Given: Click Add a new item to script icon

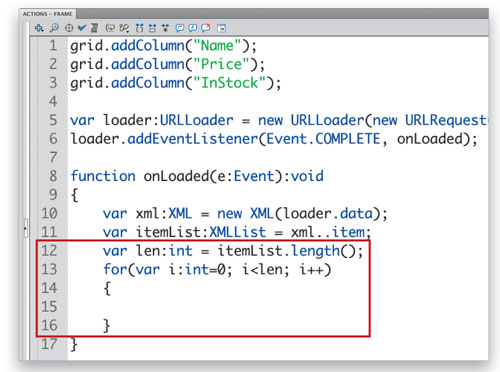Looking at the screenshot, I should (39, 28).
